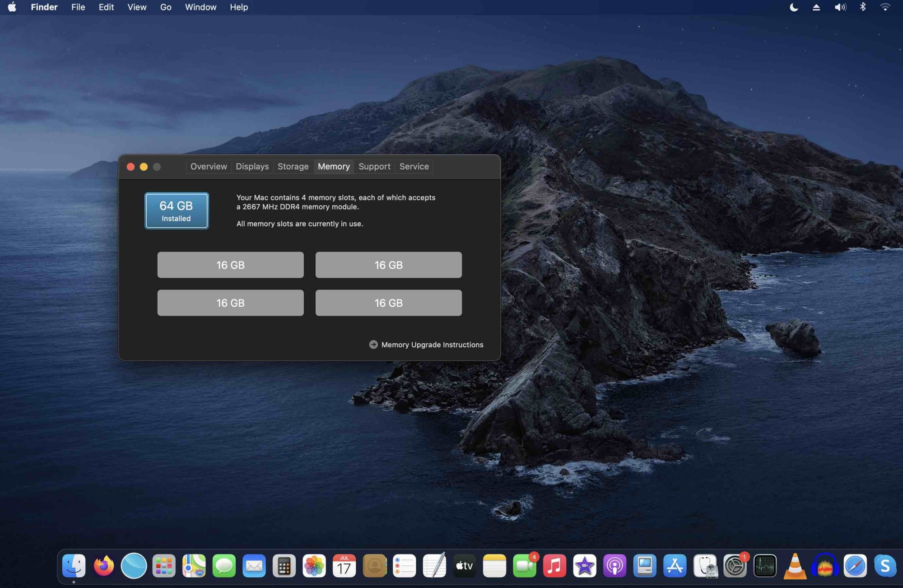Switch to the Storage tab

click(x=293, y=167)
